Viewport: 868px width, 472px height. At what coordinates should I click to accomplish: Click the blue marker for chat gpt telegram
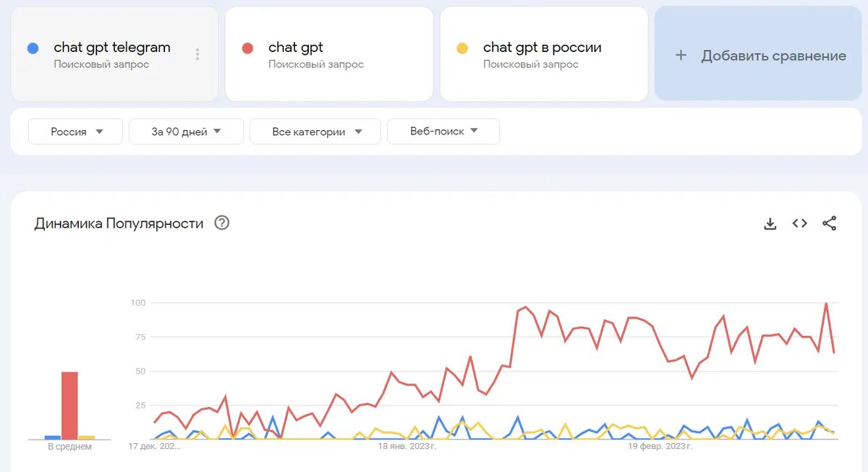coord(35,46)
